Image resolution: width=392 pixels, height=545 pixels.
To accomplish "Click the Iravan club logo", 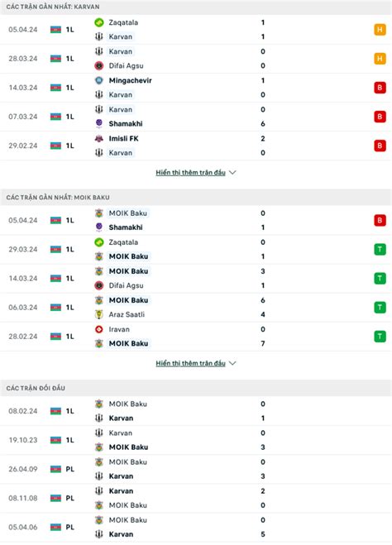I will click(99, 329).
